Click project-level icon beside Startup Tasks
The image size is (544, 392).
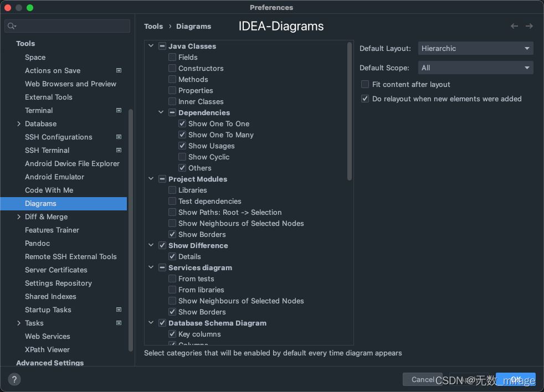(x=119, y=310)
